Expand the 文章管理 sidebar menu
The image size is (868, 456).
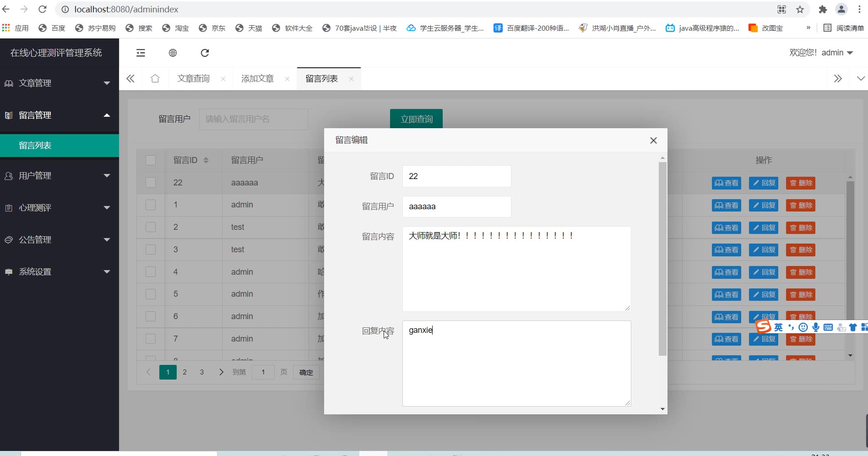pos(60,83)
